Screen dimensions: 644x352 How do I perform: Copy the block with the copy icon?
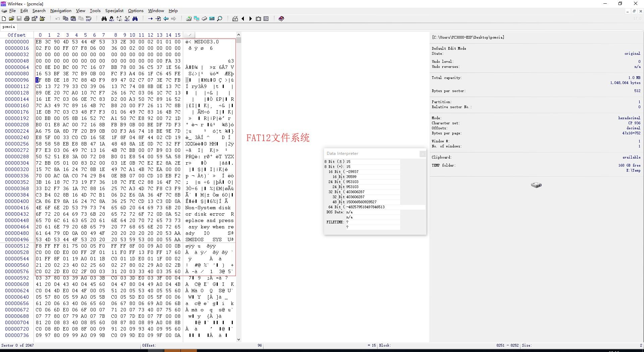coord(65,19)
